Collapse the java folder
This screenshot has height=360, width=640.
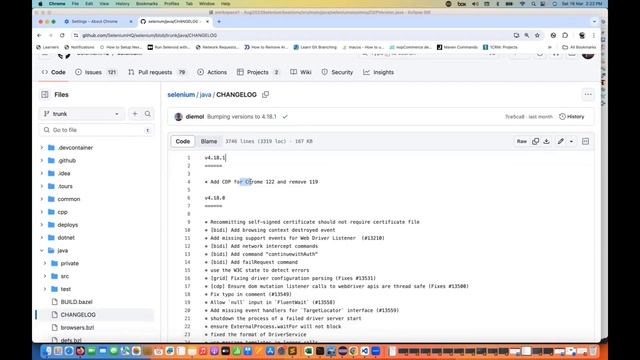[42, 251]
